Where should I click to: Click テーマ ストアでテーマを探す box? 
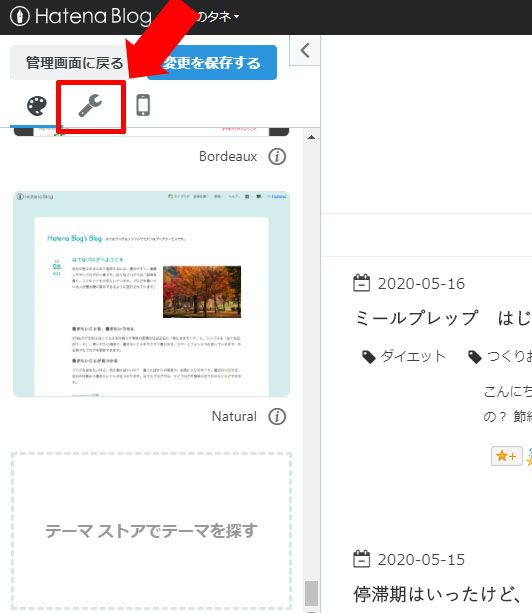[x=151, y=531]
